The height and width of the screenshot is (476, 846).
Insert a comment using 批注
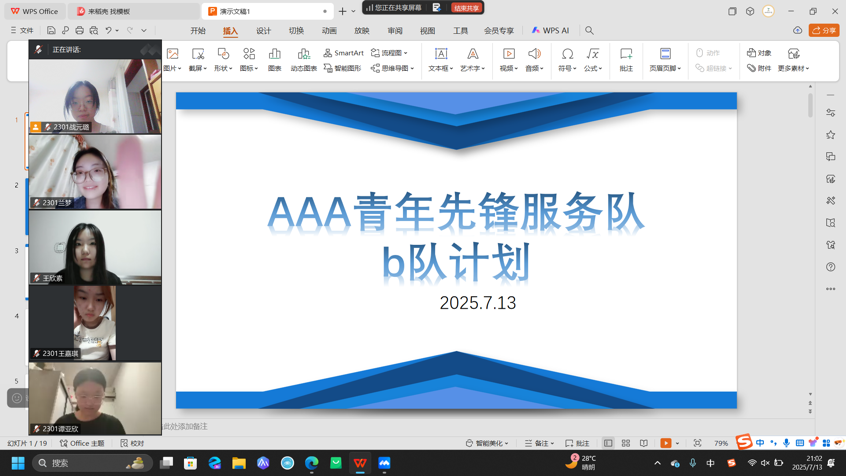(x=626, y=59)
